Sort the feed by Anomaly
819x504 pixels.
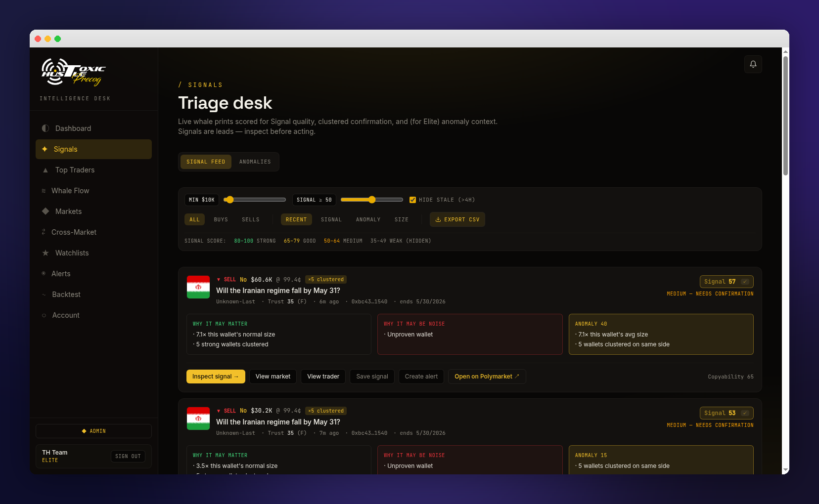pos(368,219)
